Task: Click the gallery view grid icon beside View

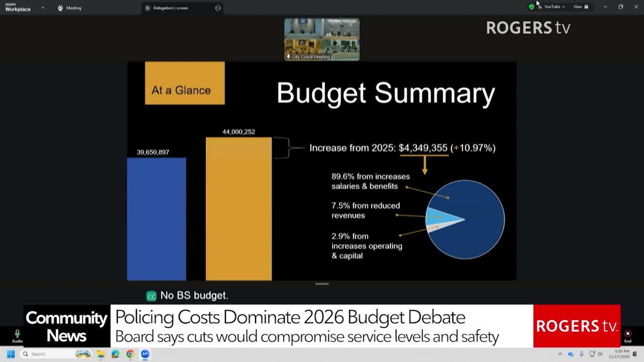Action: [x=586, y=7]
